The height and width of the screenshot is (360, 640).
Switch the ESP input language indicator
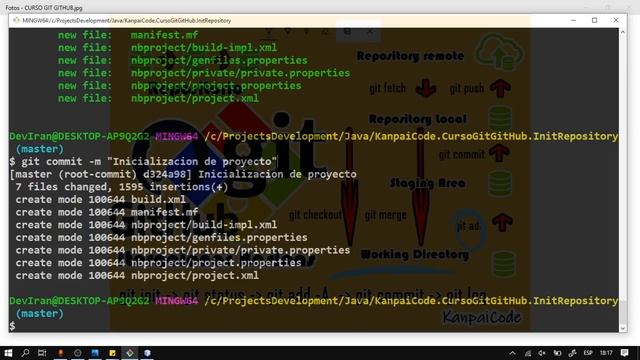click(588, 353)
